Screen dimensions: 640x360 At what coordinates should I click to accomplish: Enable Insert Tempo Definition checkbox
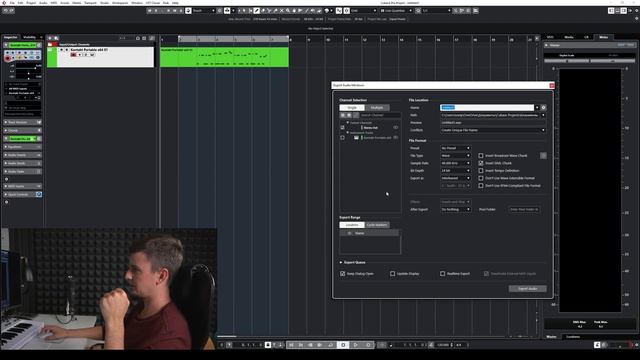pyautogui.click(x=481, y=171)
